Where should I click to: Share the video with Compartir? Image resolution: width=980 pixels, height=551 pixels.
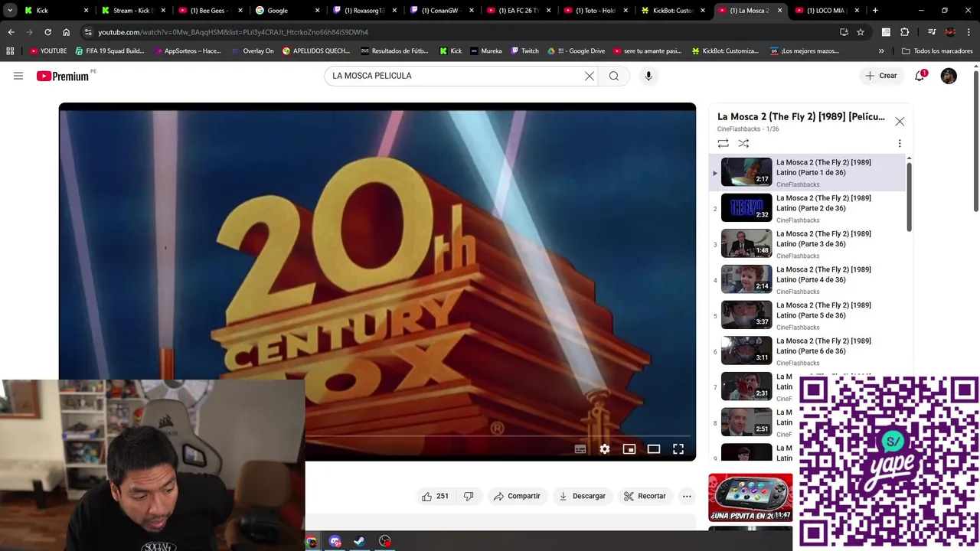coord(517,496)
